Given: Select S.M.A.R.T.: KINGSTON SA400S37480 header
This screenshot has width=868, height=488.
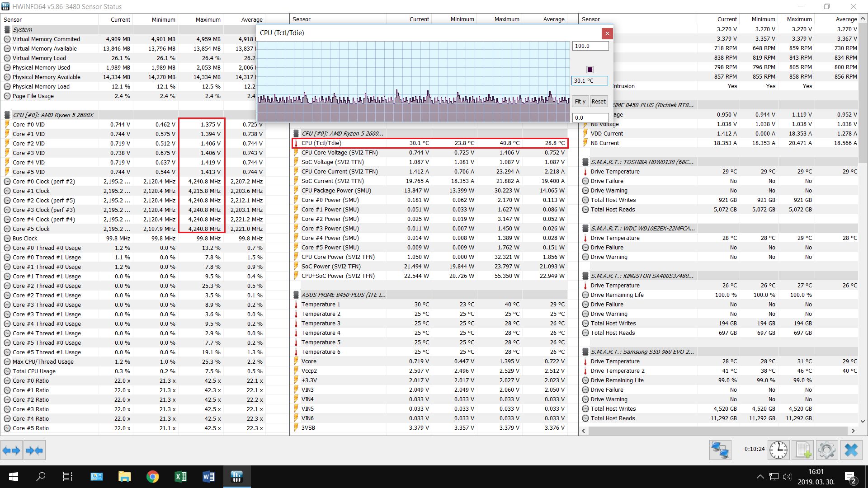Looking at the screenshot, I should pos(642,276).
